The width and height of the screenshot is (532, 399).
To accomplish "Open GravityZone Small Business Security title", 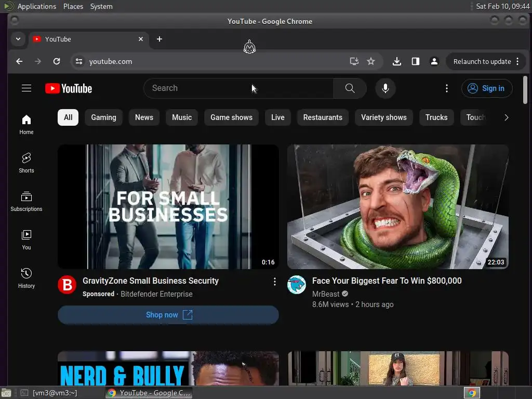I will (151, 281).
